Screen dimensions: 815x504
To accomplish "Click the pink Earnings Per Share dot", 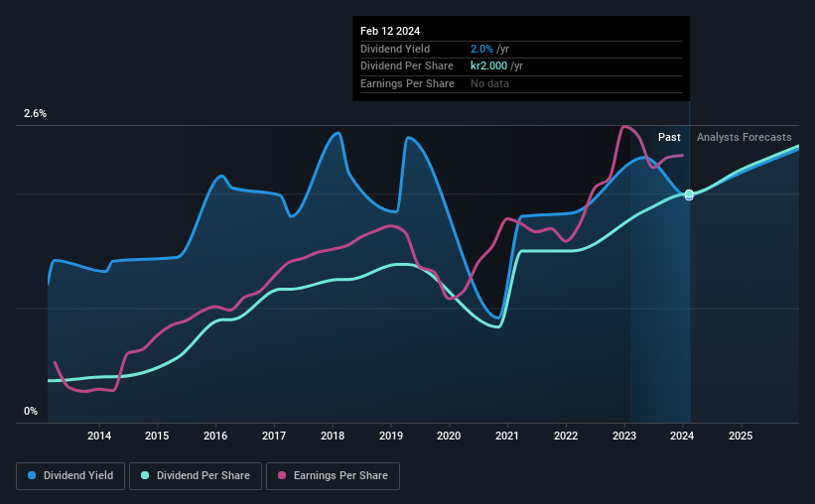I will tap(282, 475).
